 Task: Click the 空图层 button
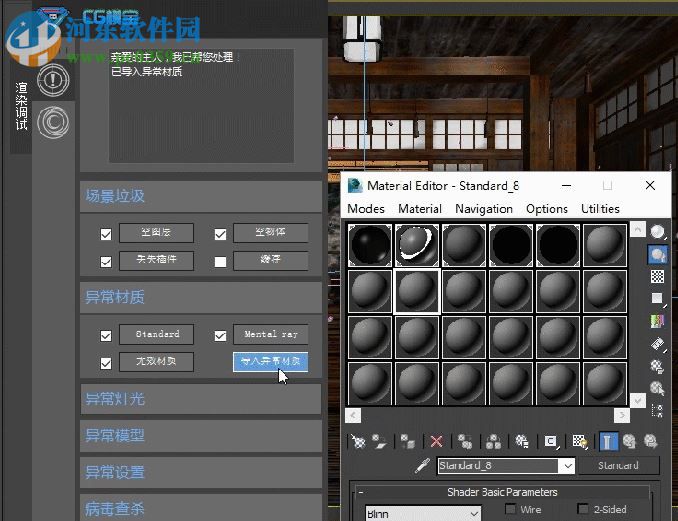coord(156,233)
